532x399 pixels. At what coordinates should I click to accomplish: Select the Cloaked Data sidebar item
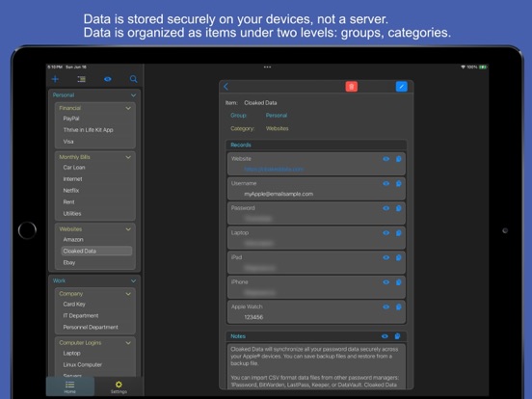96,252
